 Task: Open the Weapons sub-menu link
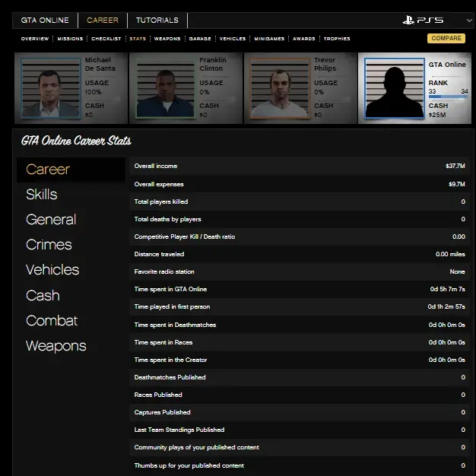pyautogui.click(x=167, y=39)
